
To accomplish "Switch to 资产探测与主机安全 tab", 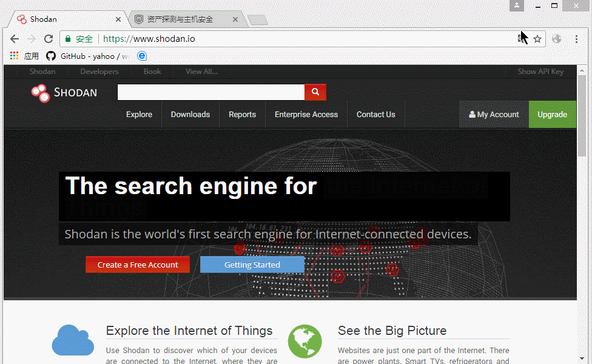I will coord(187,19).
